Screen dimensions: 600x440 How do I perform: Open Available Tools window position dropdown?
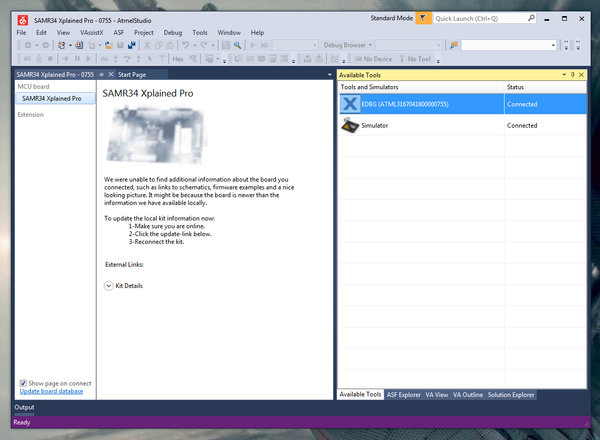(x=564, y=75)
